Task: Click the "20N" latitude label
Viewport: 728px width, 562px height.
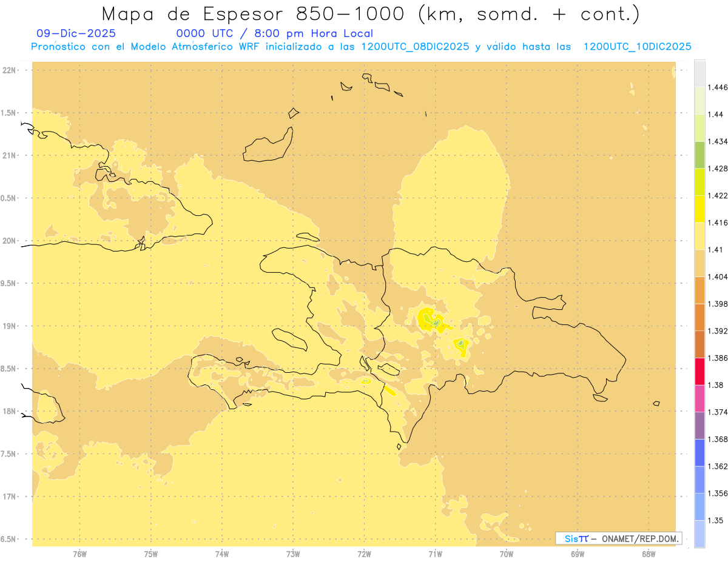Action: pyautogui.click(x=10, y=241)
